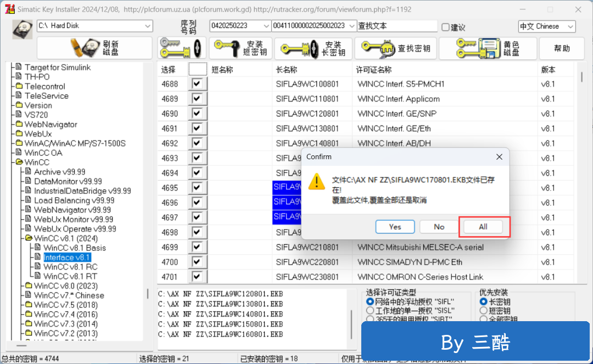The image size is (593, 364).
Task: Click the 查找文本 search text field
Action: pos(397,26)
